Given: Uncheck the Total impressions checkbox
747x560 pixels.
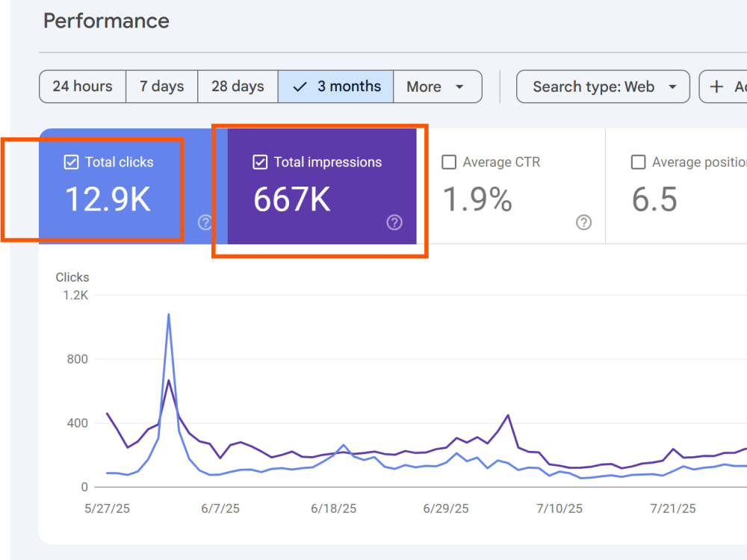Looking at the screenshot, I should click(x=260, y=162).
